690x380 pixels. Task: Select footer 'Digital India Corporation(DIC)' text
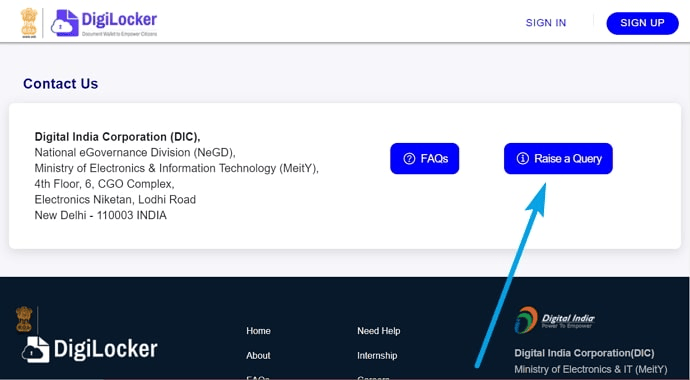click(584, 353)
